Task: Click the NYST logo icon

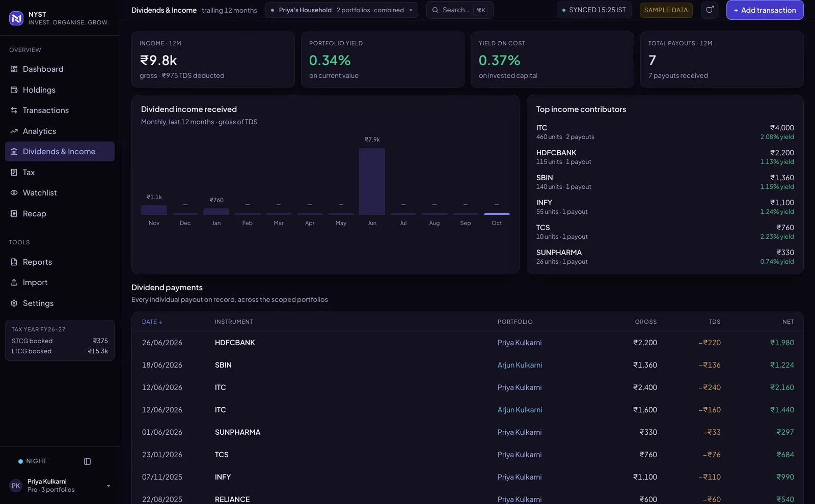Action: tap(16, 18)
